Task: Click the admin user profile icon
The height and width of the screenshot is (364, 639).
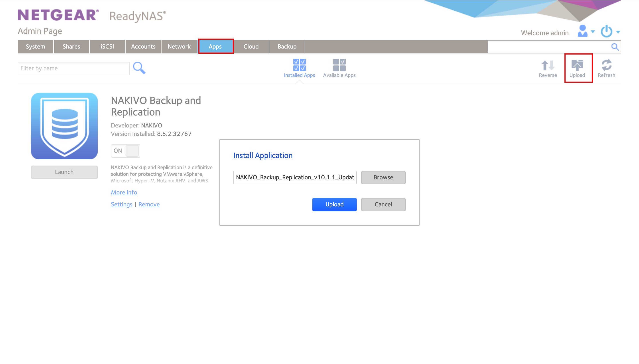Action: (x=582, y=31)
